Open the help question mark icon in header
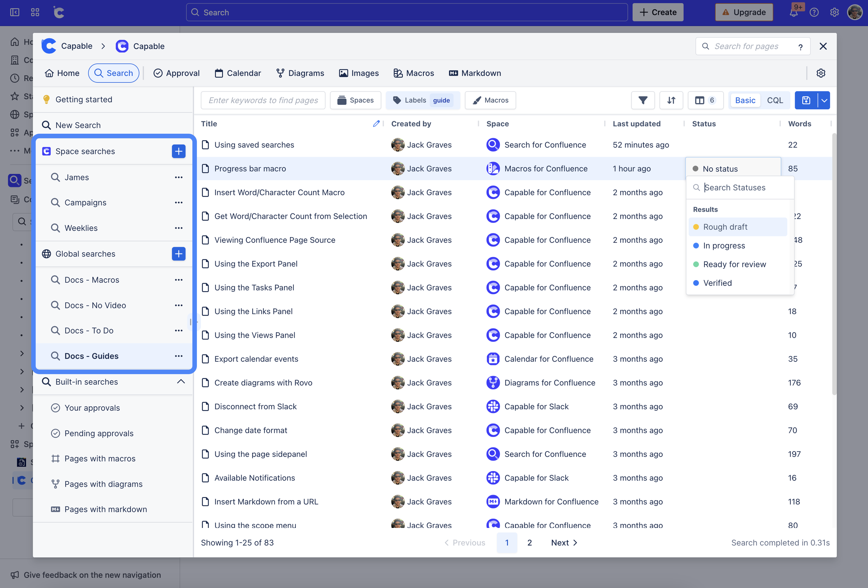 [x=814, y=12]
